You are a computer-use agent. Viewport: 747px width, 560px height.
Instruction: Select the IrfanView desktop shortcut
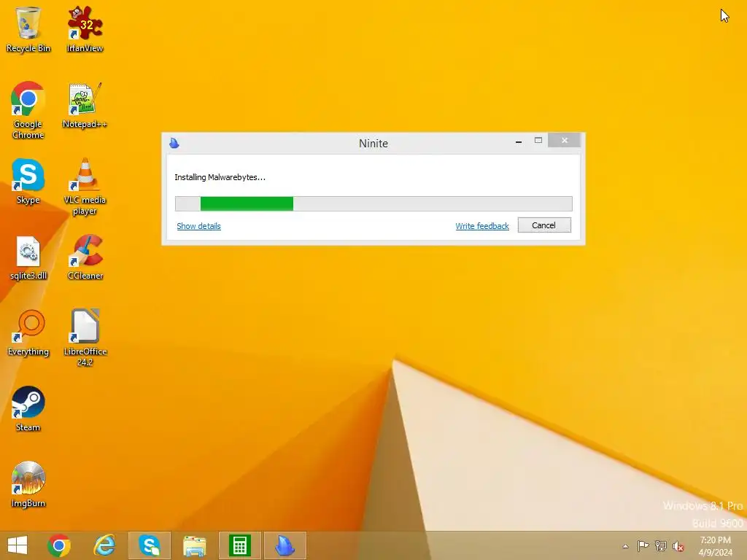(85, 29)
